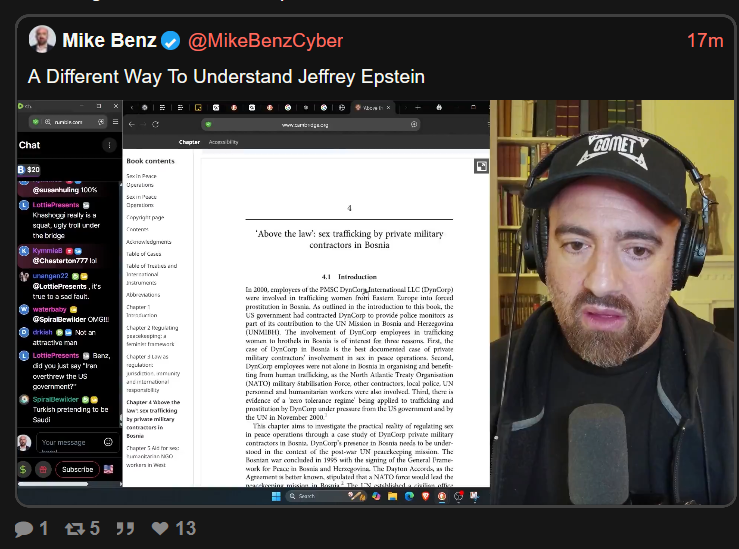Click the red gift icon
The height and width of the screenshot is (549, 739).
pyautogui.click(x=43, y=469)
